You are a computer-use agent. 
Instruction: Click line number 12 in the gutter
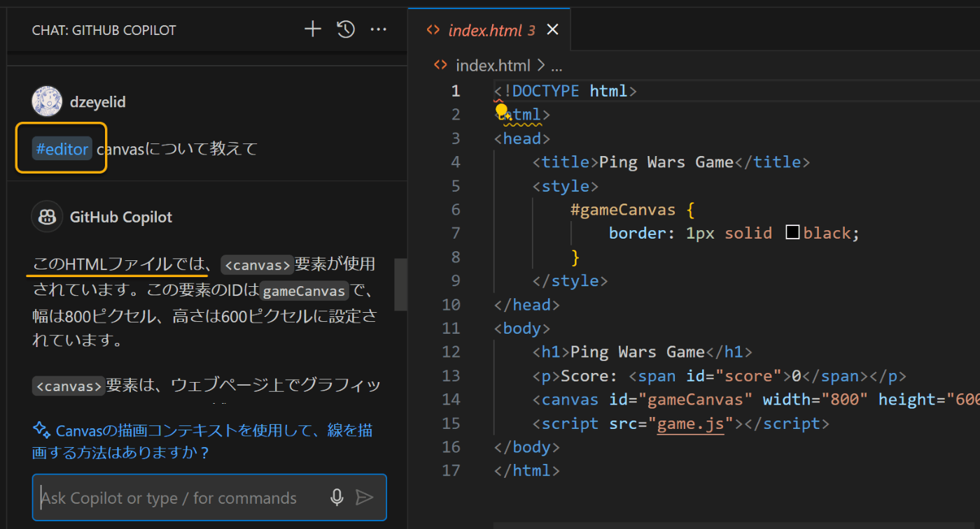pyautogui.click(x=451, y=352)
